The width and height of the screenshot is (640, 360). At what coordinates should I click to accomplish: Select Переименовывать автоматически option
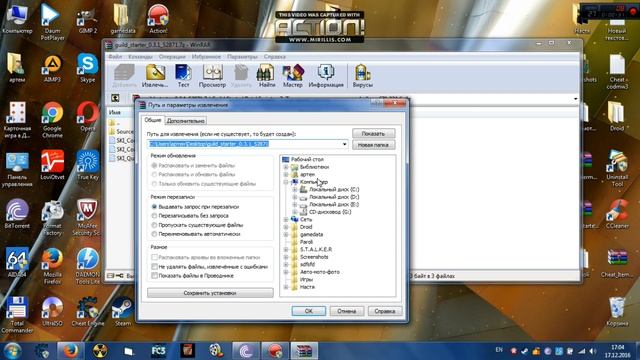pos(154,234)
